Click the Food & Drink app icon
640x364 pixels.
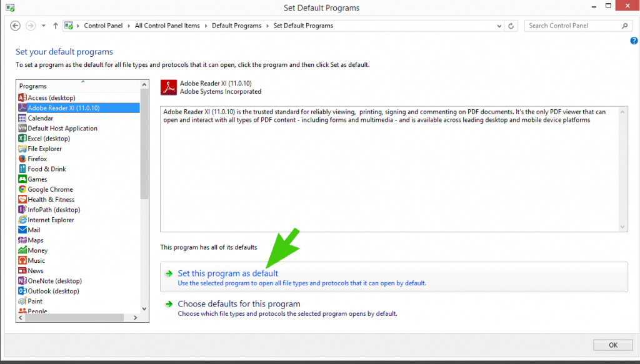(x=22, y=169)
